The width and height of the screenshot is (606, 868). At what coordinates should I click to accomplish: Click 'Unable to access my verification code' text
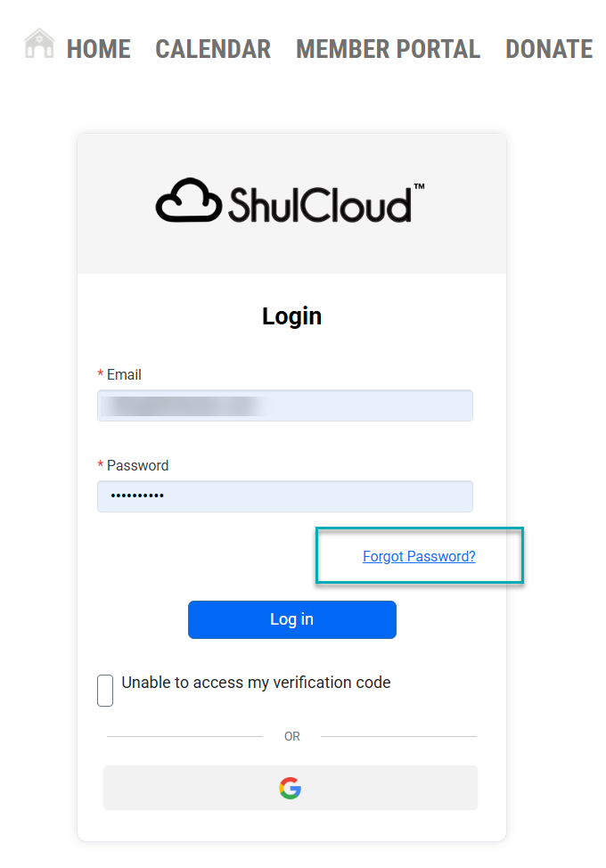(256, 683)
